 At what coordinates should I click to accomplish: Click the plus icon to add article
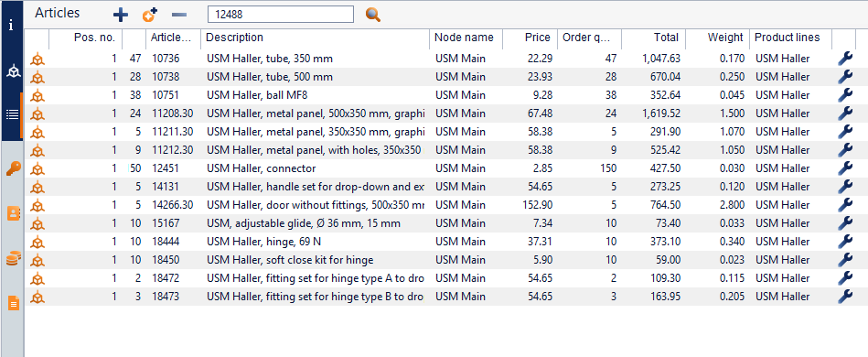120,15
